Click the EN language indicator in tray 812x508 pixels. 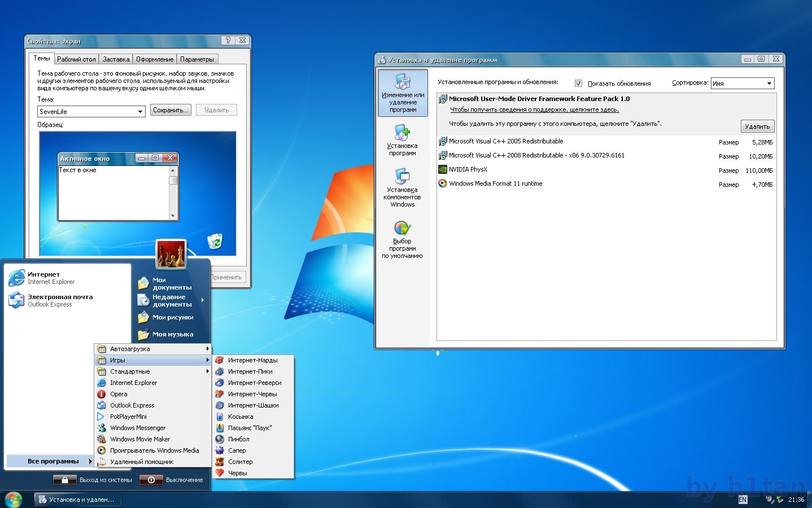pos(743,500)
